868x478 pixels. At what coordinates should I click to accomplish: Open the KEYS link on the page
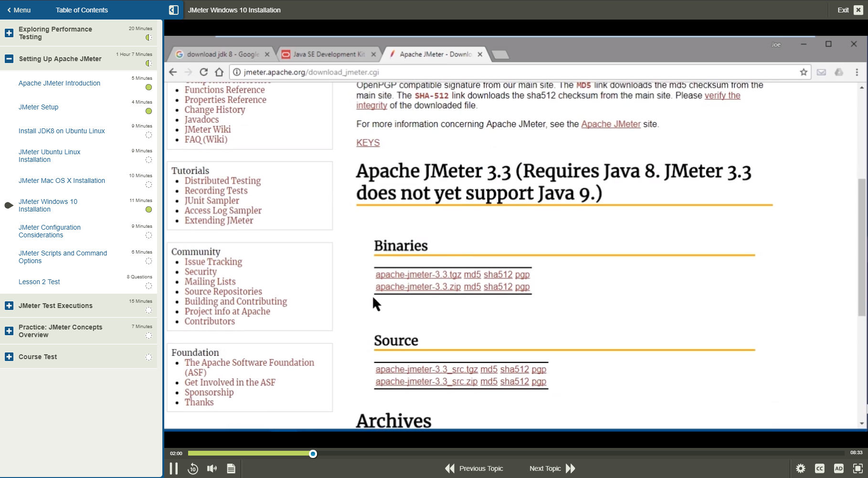coord(368,142)
